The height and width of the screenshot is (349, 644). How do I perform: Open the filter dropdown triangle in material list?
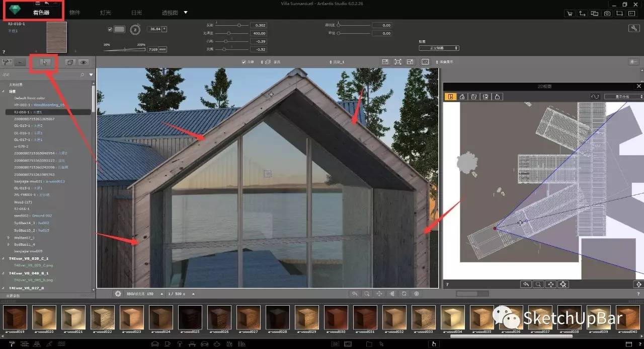91,75
